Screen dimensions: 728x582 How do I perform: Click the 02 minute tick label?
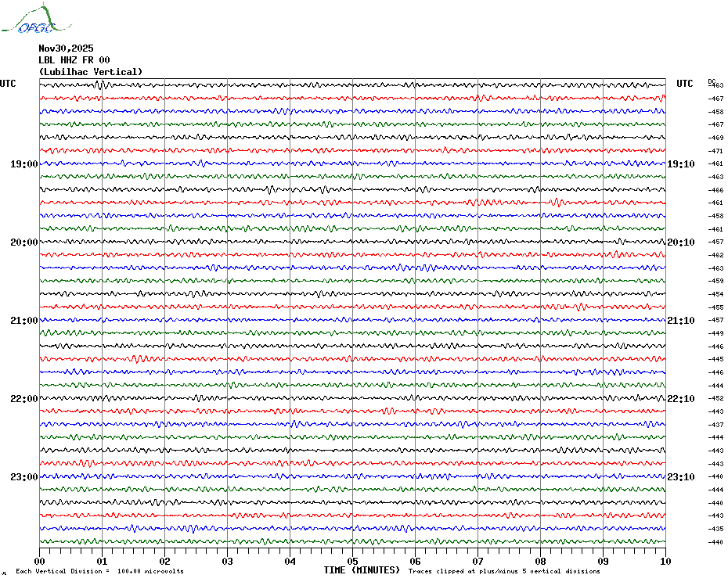click(x=165, y=561)
